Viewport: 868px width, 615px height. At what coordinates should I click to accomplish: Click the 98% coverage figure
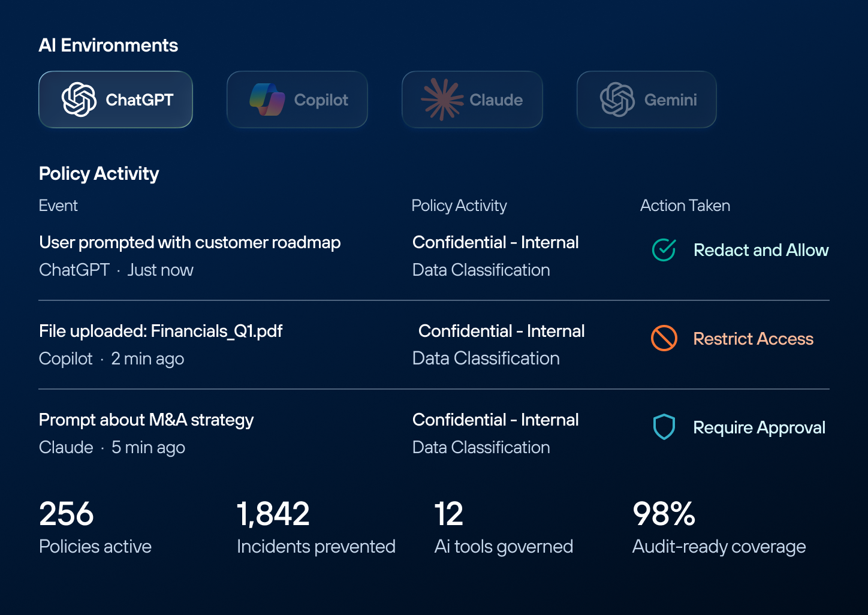click(664, 514)
